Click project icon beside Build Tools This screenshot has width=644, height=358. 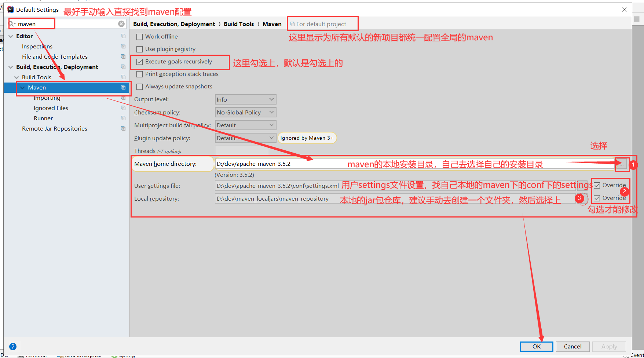coord(123,77)
